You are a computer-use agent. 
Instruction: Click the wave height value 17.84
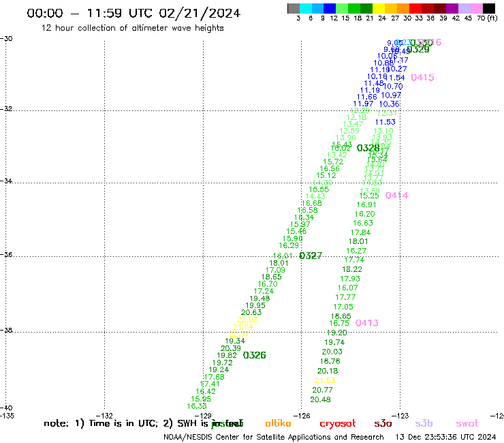[x=360, y=232]
